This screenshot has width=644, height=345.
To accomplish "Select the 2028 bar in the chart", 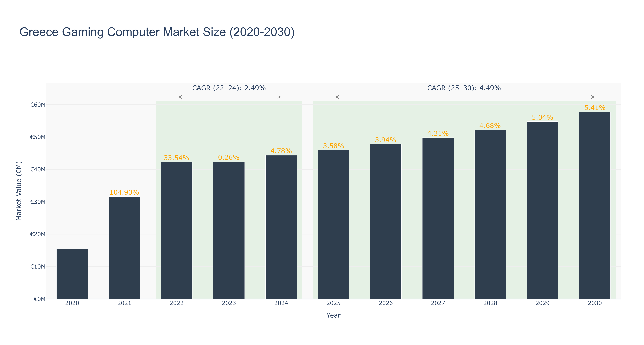I will click(x=490, y=214).
